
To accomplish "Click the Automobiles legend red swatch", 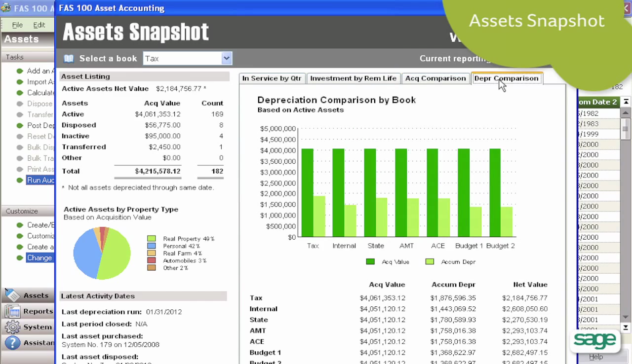I will (152, 260).
